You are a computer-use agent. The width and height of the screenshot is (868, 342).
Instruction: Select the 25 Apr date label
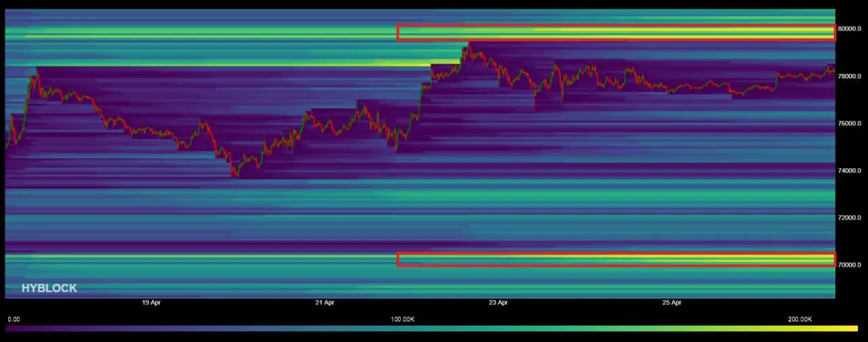672,303
